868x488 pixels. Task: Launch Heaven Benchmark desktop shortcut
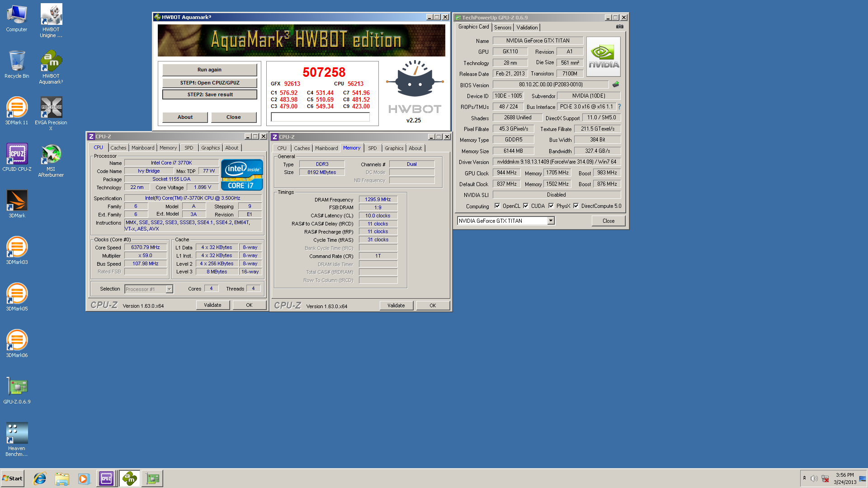tap(17, 439)
